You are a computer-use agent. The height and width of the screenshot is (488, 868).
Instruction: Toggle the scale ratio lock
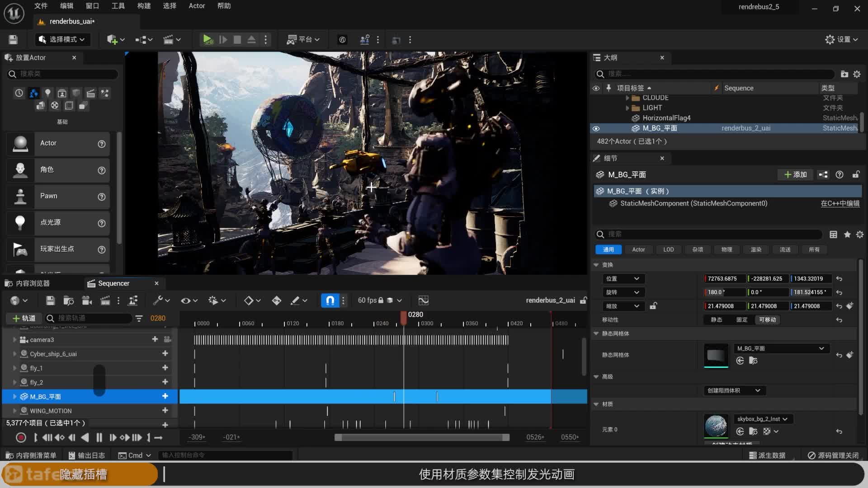pyautogui.click(x=653, y=306)
